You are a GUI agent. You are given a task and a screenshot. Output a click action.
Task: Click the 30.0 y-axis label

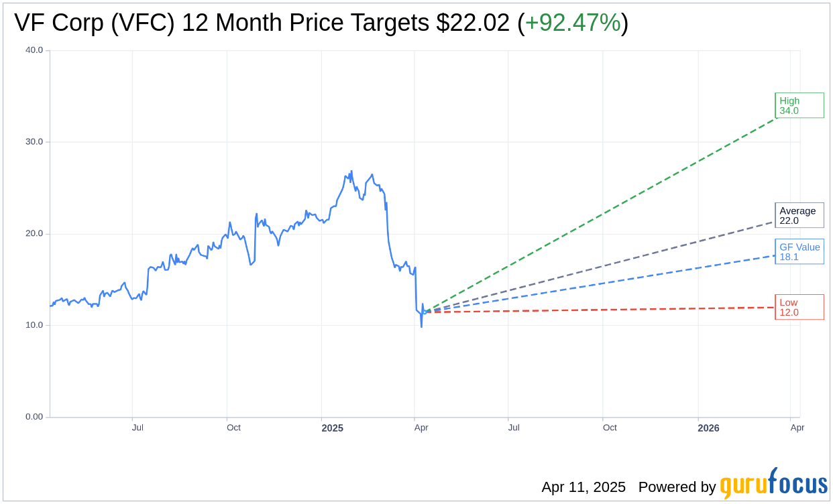(34, 142)
